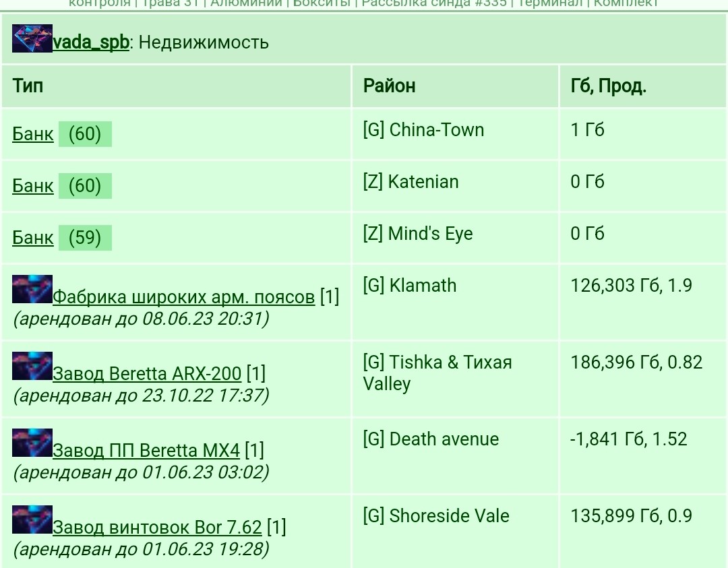Click the Недвижимость heading text
Viewport: 728px width, 568px height.
(x=204, y=42)
